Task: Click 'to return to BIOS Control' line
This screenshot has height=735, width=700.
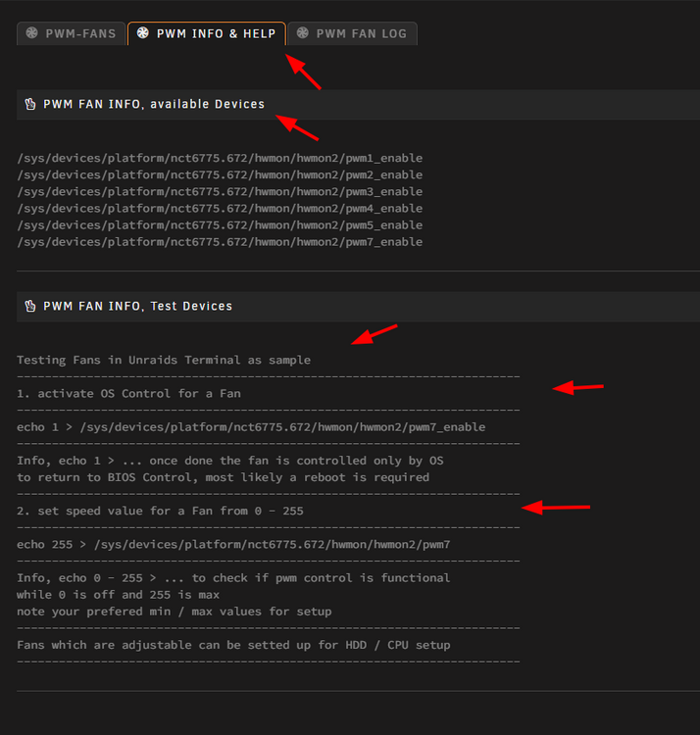Action: (224, 477)
